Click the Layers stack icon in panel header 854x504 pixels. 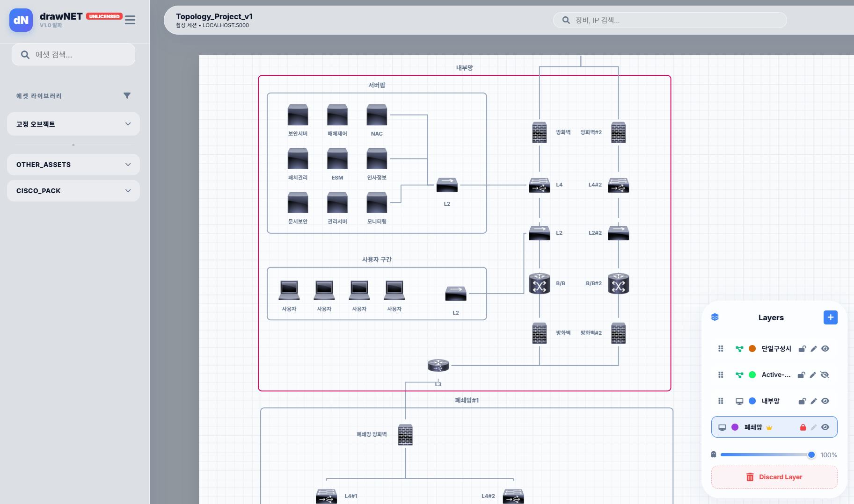[x=715, y=317]
